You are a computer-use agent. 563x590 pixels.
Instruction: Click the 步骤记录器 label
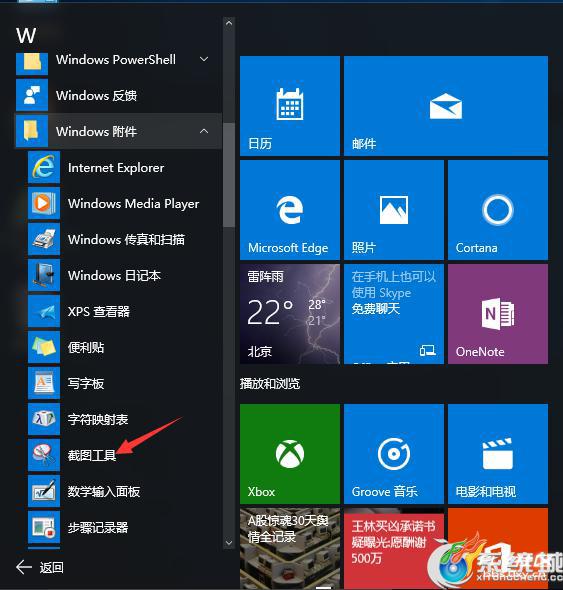pyautogui.click(x=98, y=528)
